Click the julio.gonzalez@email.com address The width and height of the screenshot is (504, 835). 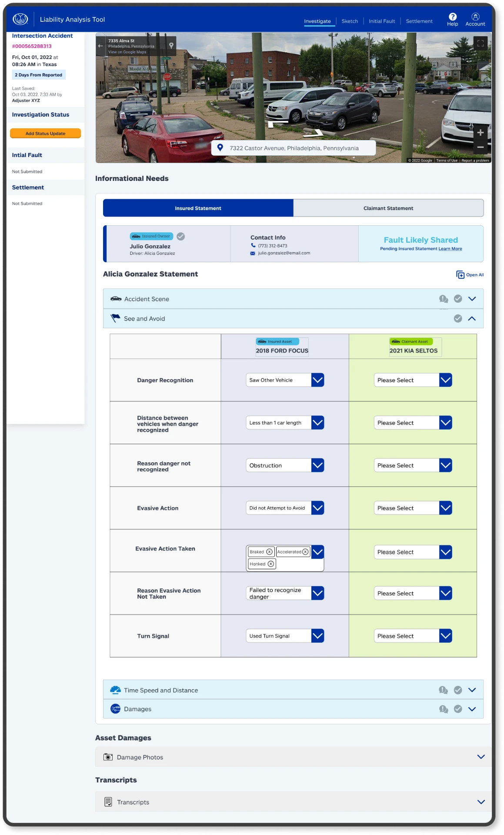point(284,253)
